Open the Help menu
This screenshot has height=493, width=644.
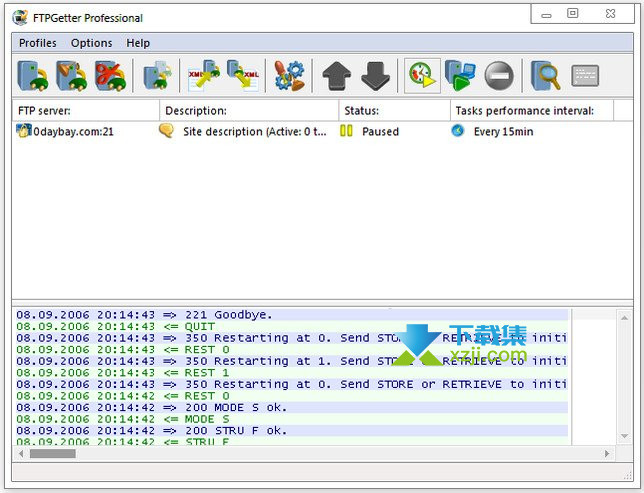(x=138, y=43)
